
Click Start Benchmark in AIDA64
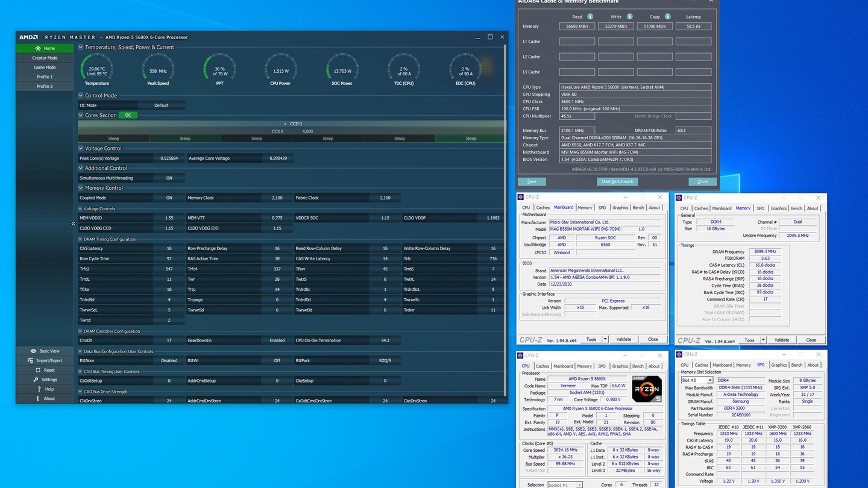tap(617, 181)
